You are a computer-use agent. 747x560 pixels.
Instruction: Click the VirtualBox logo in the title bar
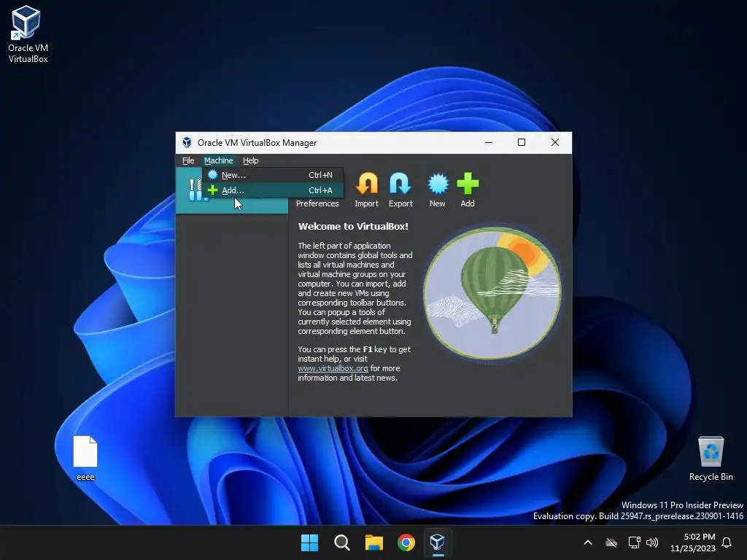[187, 142]
